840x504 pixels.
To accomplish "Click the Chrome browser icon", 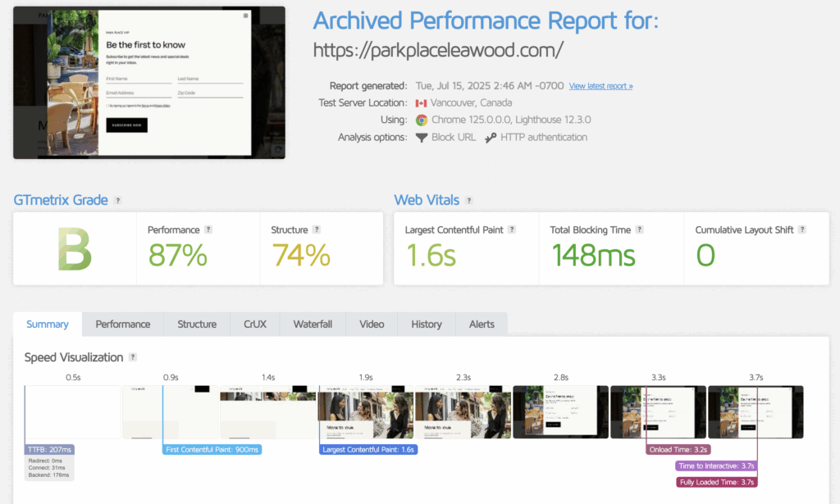I will point(422,120).
